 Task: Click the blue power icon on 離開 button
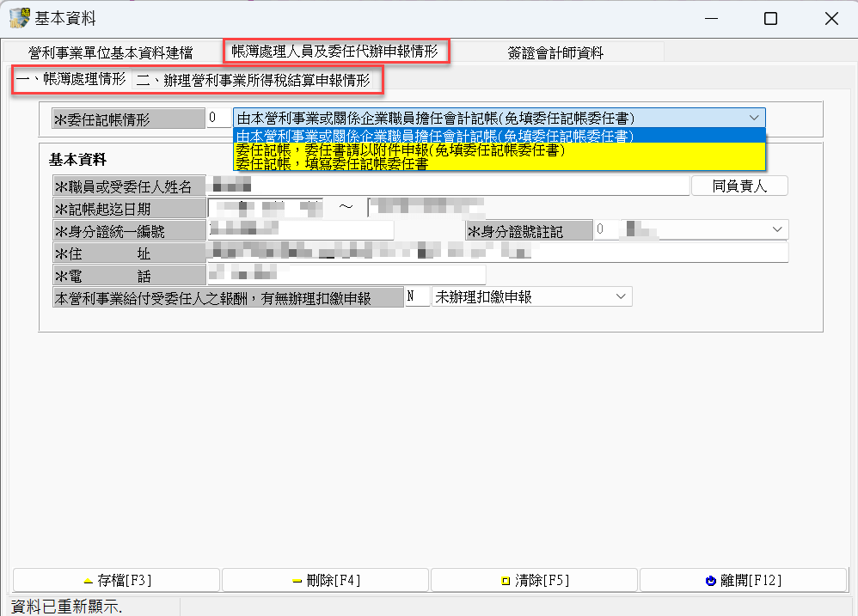pyautogui.click(x=711, y=581)
